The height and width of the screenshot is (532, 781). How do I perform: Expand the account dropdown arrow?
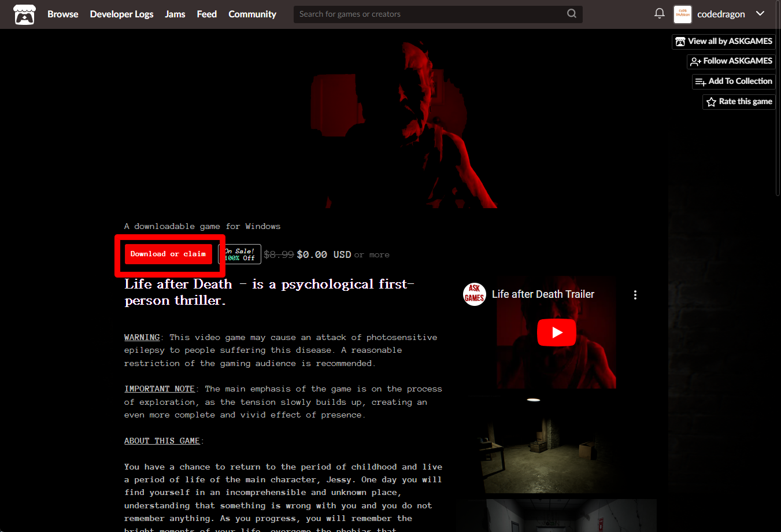[760, 14]
